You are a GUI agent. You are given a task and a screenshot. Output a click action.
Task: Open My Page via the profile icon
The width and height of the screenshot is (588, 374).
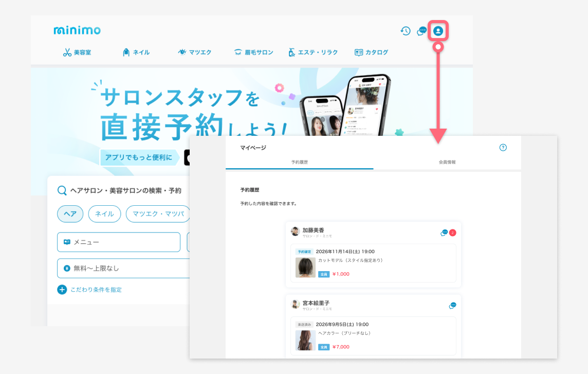coord(438,31)
